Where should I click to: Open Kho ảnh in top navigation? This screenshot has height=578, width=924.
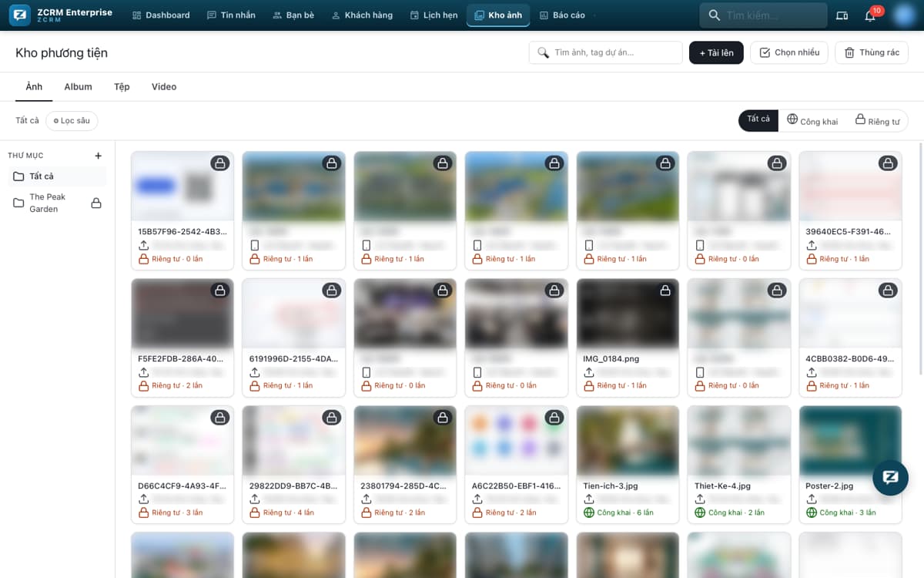point(498,15)
